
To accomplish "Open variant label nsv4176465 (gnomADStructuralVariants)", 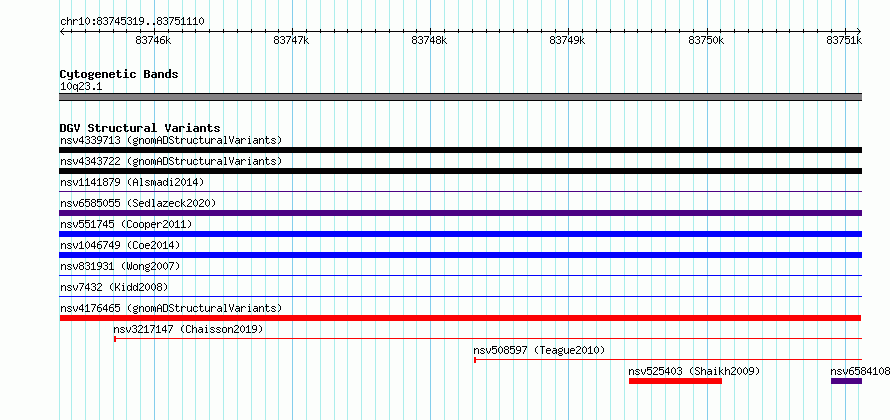I will pos(171,308).
